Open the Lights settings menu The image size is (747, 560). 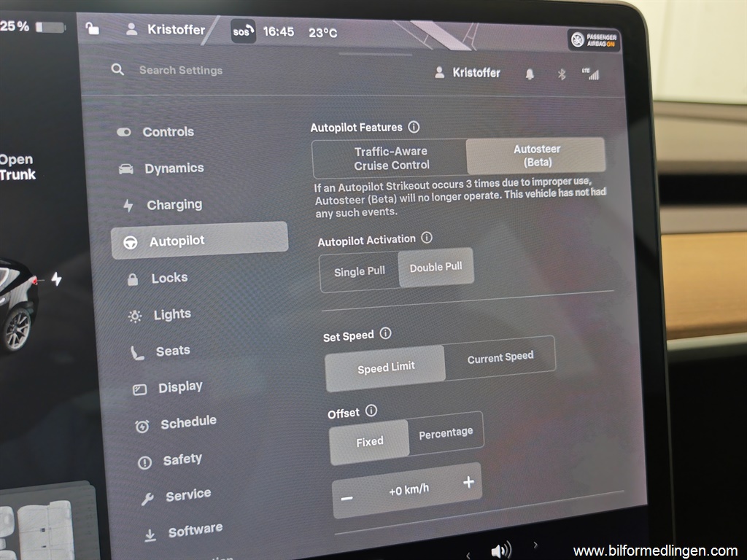point(160,315)
